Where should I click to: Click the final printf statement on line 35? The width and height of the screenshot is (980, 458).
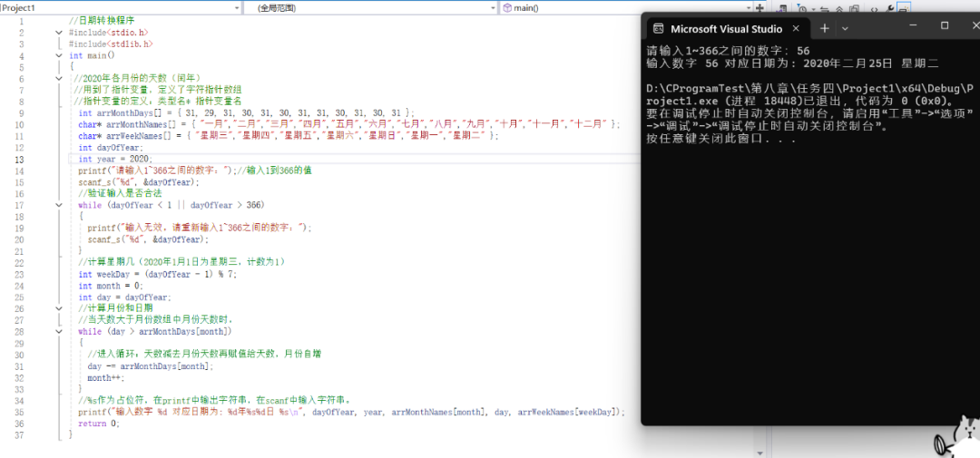(x=352, y=412)
